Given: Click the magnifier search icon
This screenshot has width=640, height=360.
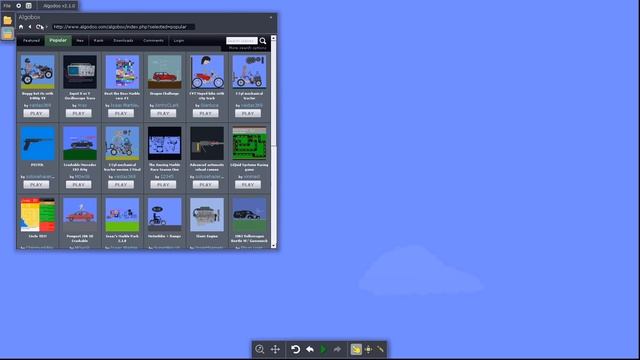Looking at the screenshot, I should 263,41.
